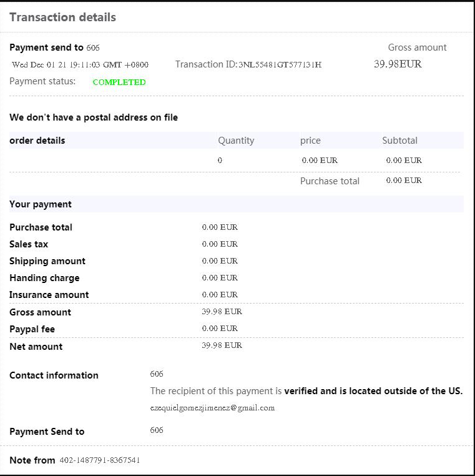Viewport: 475px width, 476px height.
Task: Click the 39.98EUR amount under top Gross amount
Action: 398,64
